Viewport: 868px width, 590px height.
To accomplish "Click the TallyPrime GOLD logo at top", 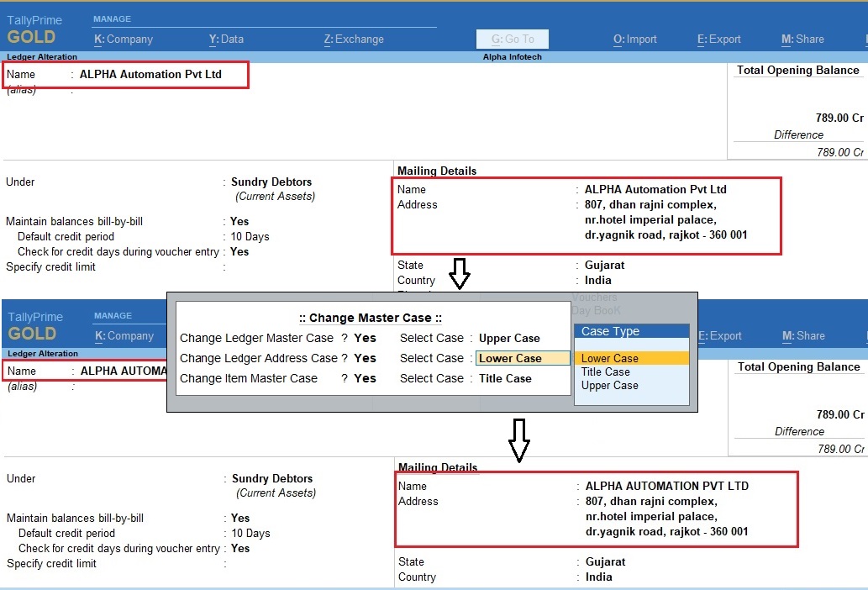I will (x=35, y=29).
